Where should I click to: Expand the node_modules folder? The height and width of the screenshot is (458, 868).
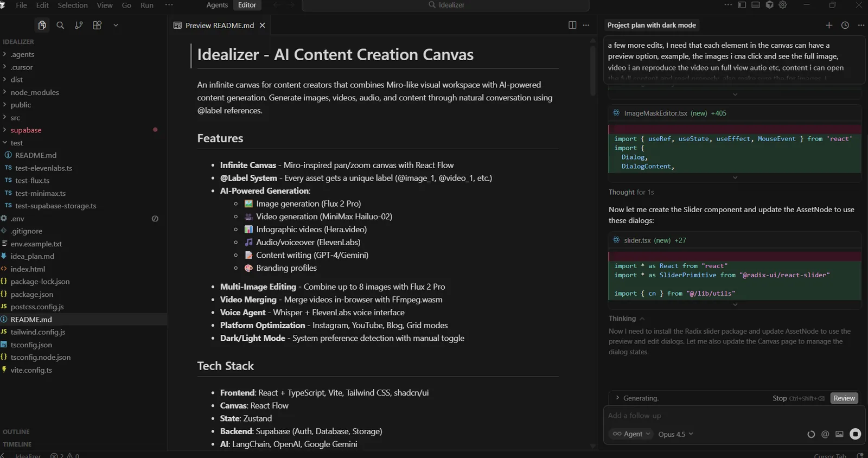point(34,92)
